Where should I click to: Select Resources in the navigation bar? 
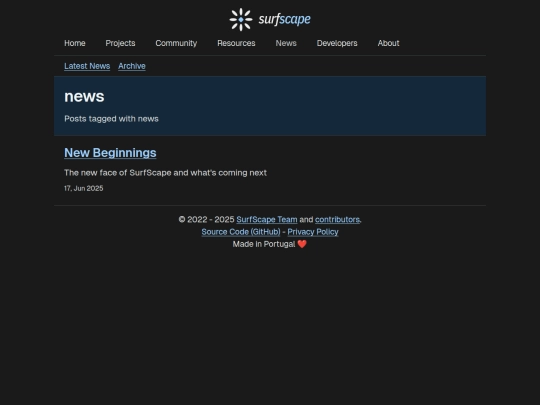coord(236,43)
